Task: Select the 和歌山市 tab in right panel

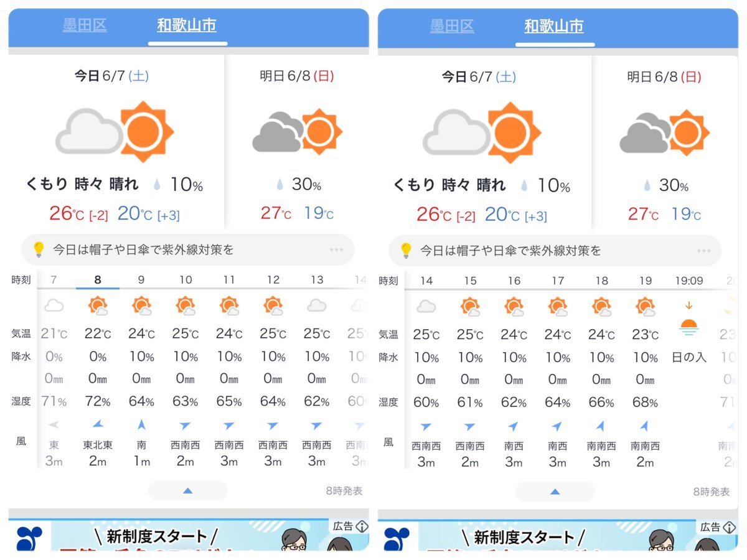Action: coord(554,26)
